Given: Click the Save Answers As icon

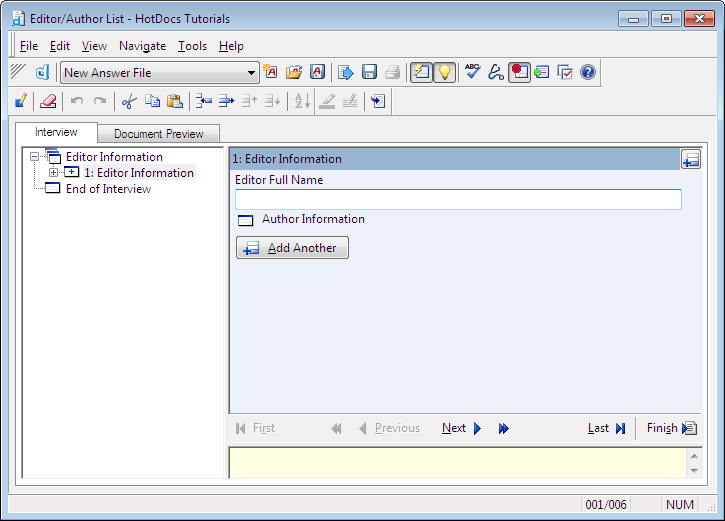Looking at the screenshot, I should 317,72.
